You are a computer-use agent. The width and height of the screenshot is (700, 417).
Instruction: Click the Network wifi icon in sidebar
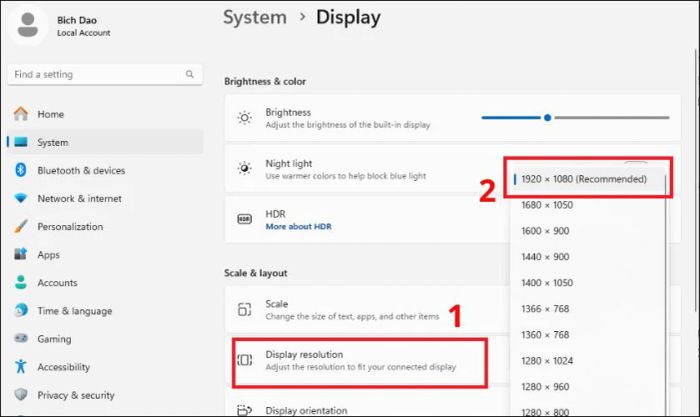tap(21, 198)
